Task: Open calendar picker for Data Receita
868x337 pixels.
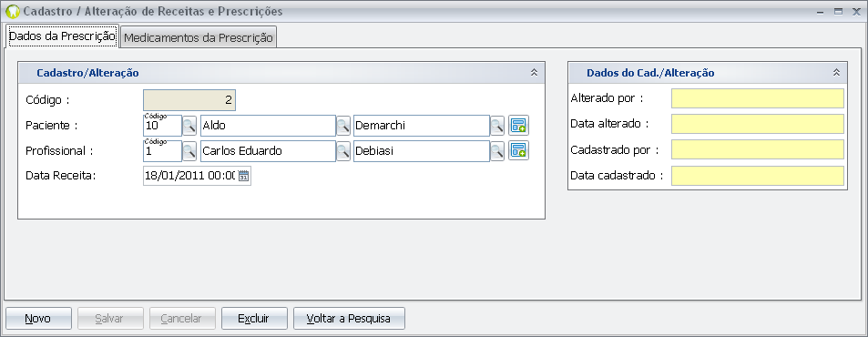Action: pyautogui.click(x=244, y=176)
